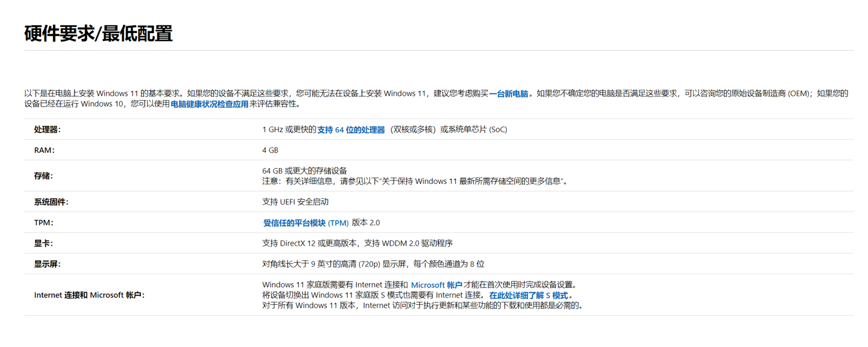Click the 4 GB RAM requirement text
Screen dimensions: 868x347
(x=269, y=149)
